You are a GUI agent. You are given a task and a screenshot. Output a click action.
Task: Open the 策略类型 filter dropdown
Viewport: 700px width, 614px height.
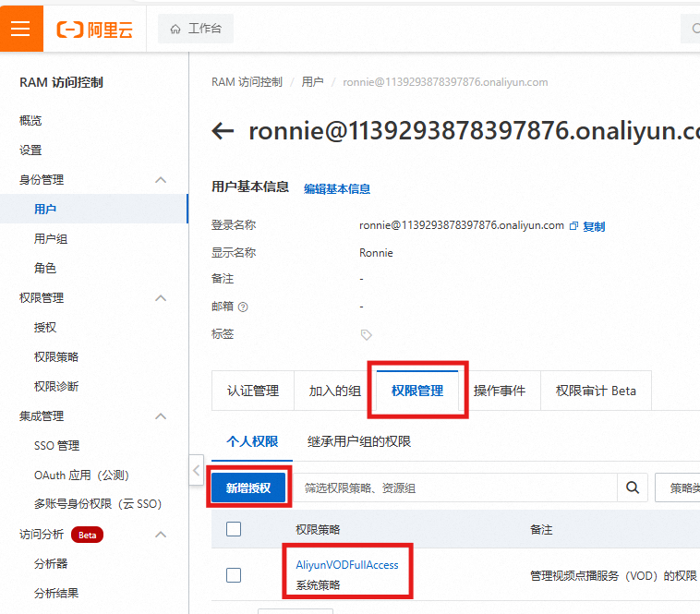[x=677, y=488]
